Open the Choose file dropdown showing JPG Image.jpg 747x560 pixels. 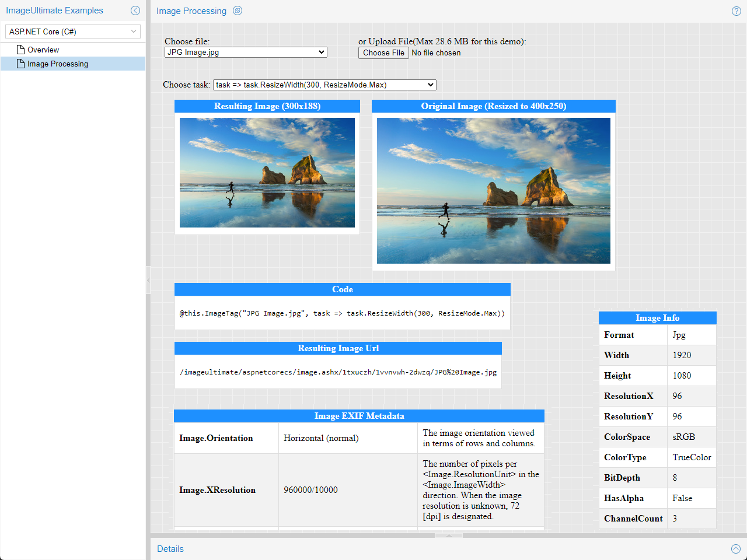click(245, 52)
